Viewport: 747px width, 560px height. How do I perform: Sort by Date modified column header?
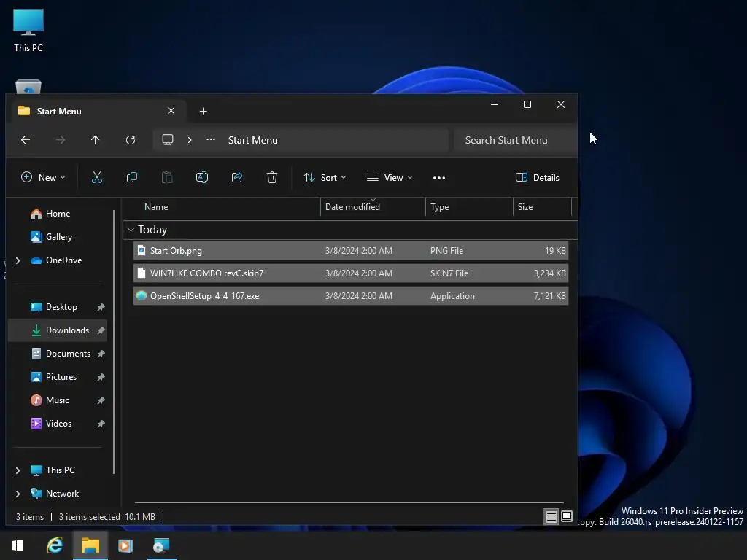point(352,207)
